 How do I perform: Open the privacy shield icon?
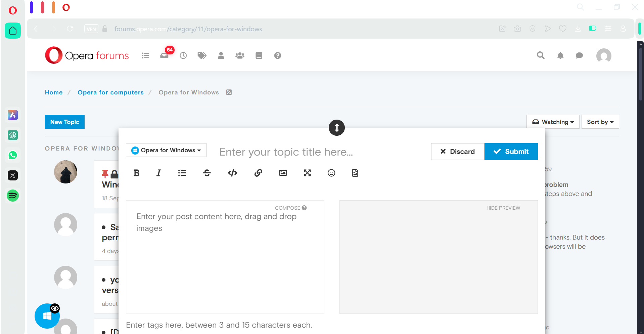[x=533, y=29]
